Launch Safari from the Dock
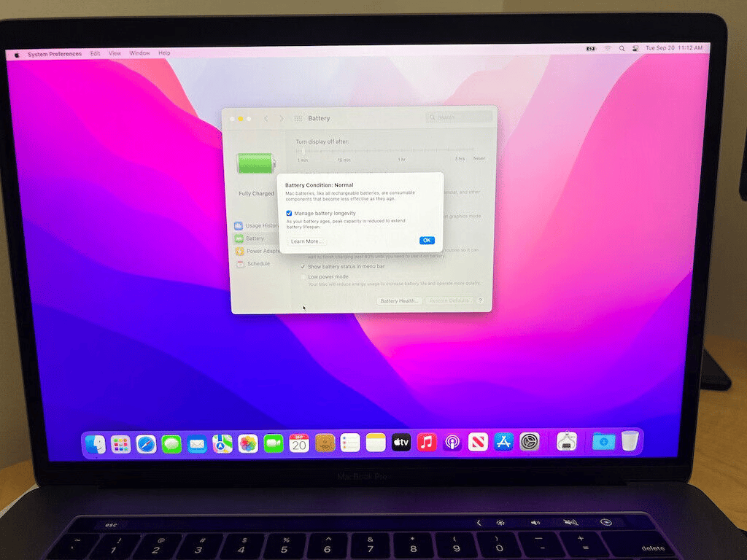Image resolution: width=747 pixels, height=560 pixels. point(146,444)
